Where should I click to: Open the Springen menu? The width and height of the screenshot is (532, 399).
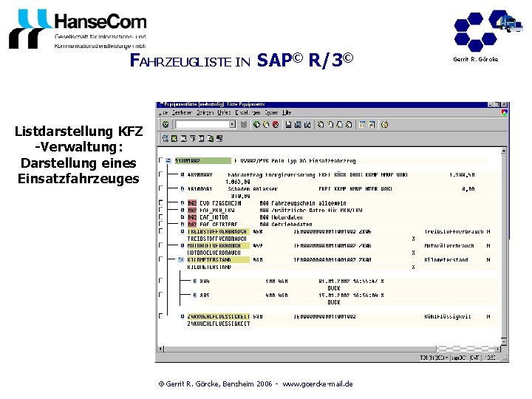click(205, 112)
